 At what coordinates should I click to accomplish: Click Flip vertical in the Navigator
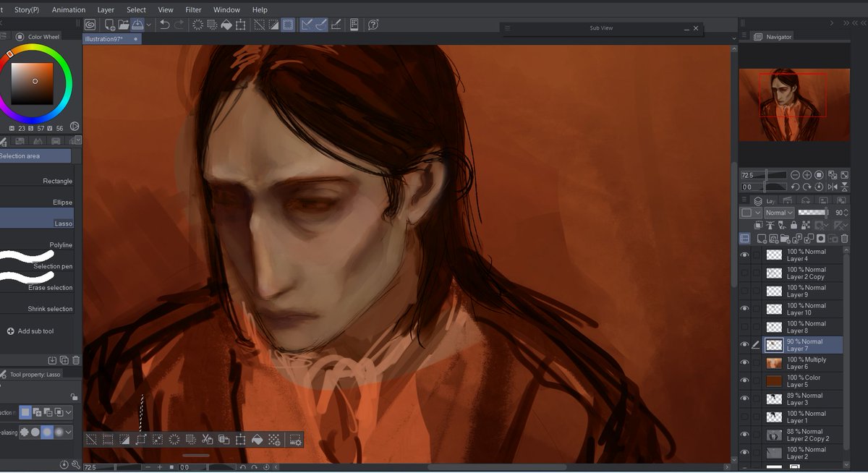[x=843, y=187]
